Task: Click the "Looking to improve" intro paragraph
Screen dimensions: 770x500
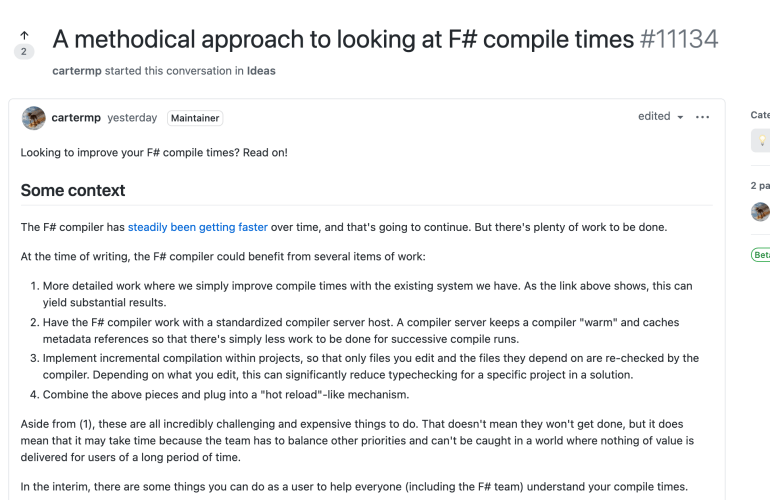Action: (154, 152)
